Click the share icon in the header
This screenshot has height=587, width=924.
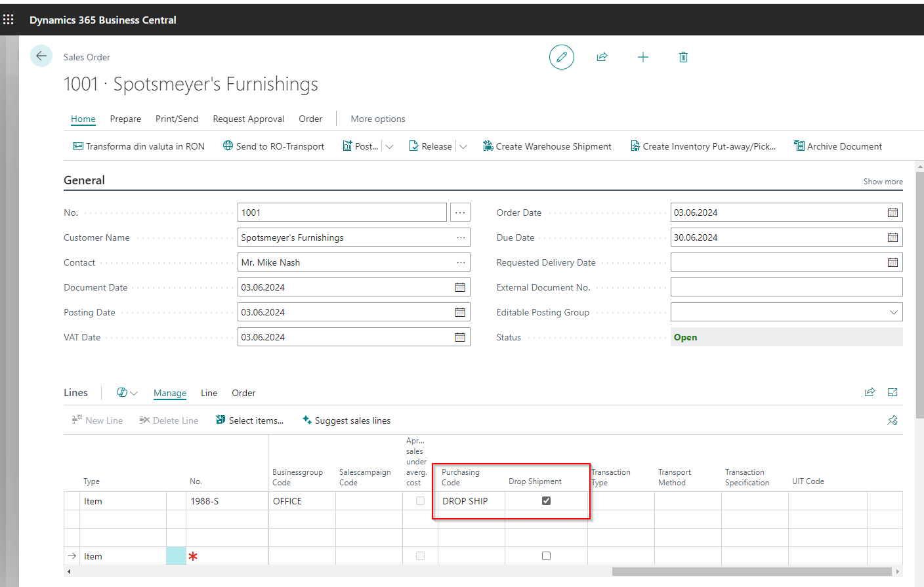pos(602,57)
